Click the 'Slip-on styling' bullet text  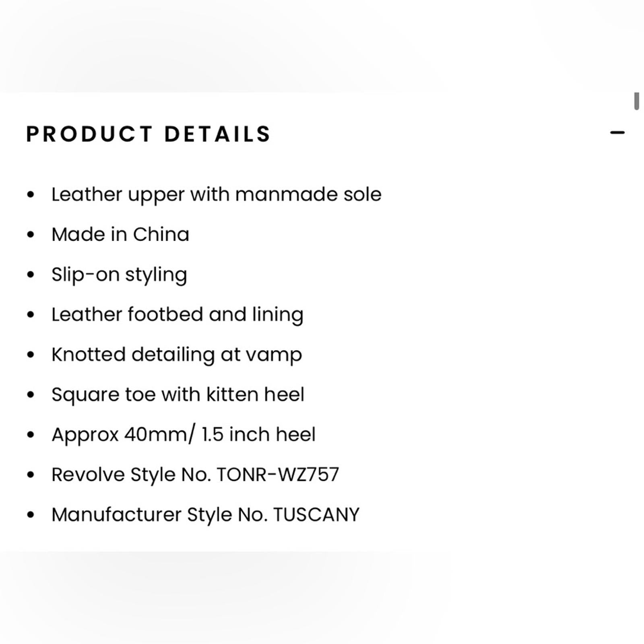119,275
